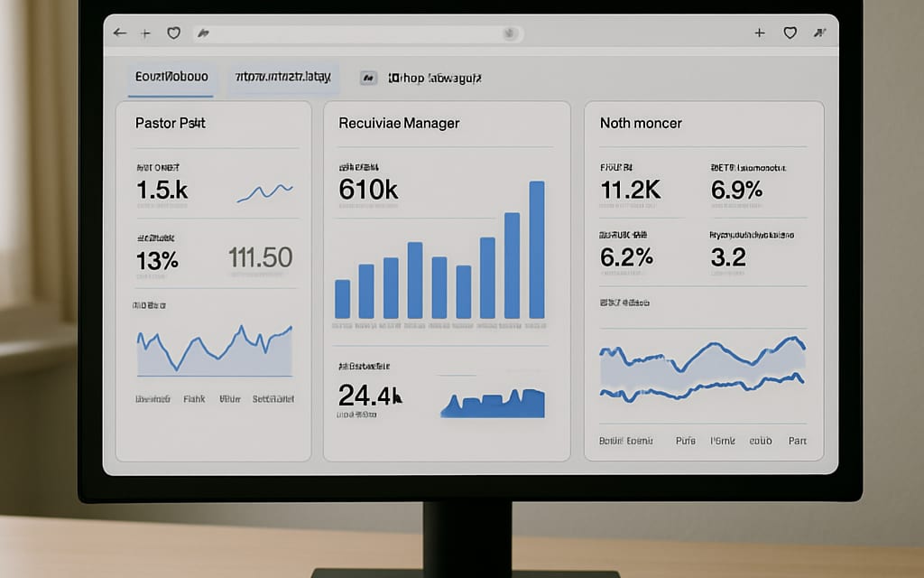Select the Pufe label in Noth moncer footer
The width and height of the screenshot is (924, 578).
coord(686,441)
